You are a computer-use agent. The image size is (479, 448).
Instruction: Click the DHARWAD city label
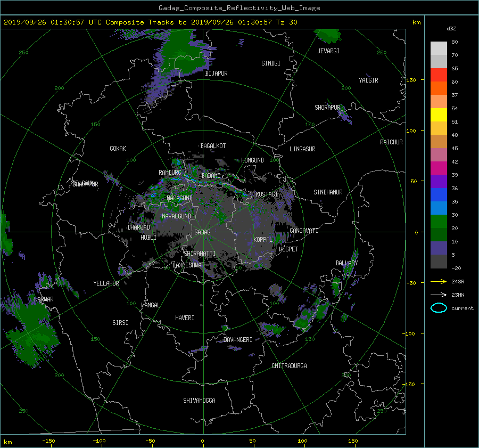point(138,227)
